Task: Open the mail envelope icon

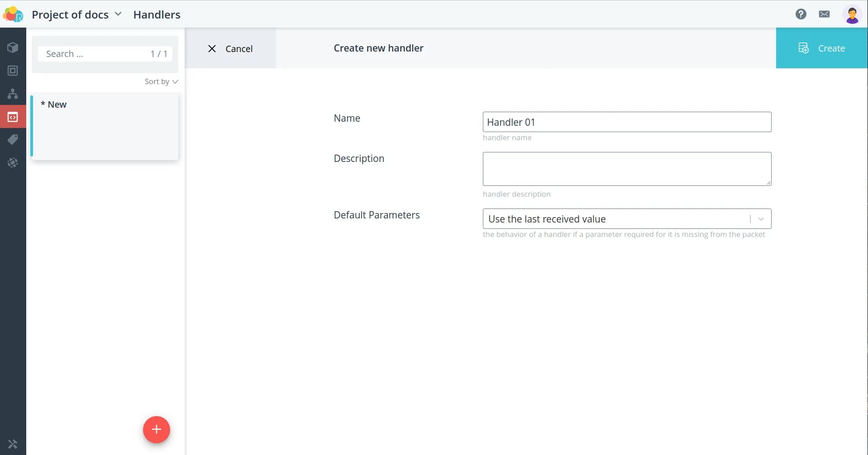Action: pyautogui.click(x=824, y=14)
